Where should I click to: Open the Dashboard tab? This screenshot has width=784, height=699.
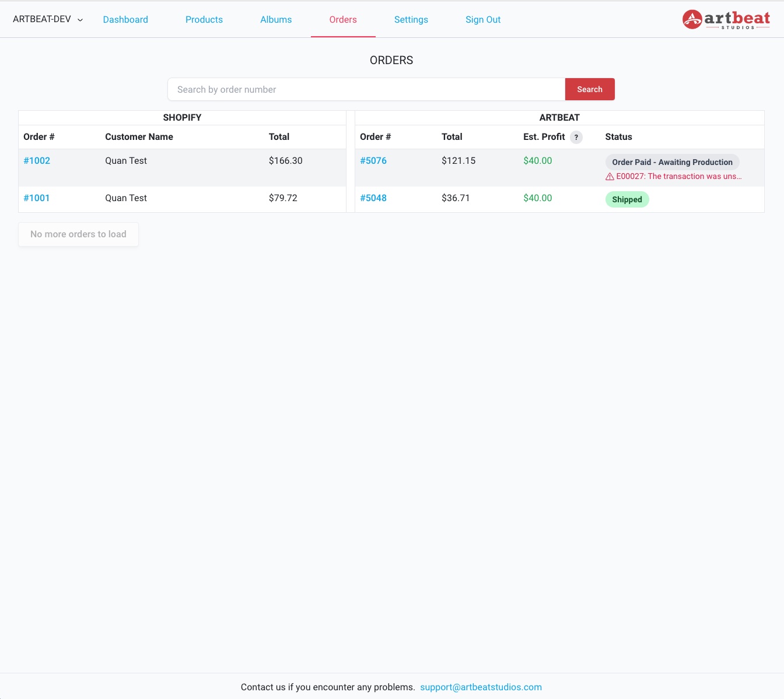pos(125,19)
